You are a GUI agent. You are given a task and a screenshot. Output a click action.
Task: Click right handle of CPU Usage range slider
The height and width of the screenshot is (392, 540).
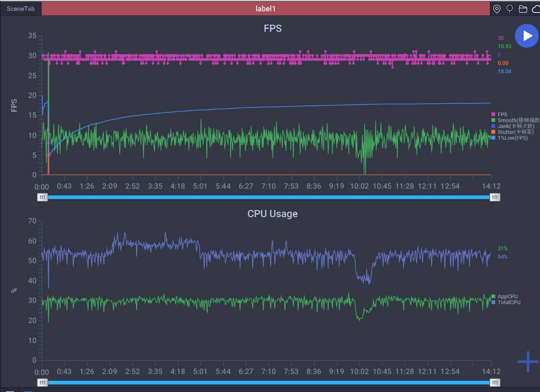coord(495,382)
